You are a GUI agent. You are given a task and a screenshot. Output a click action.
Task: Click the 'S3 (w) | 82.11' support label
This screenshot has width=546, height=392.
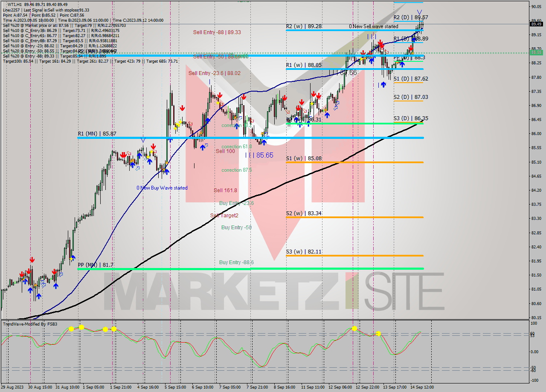pyautogui.click(x=304, y=252)
